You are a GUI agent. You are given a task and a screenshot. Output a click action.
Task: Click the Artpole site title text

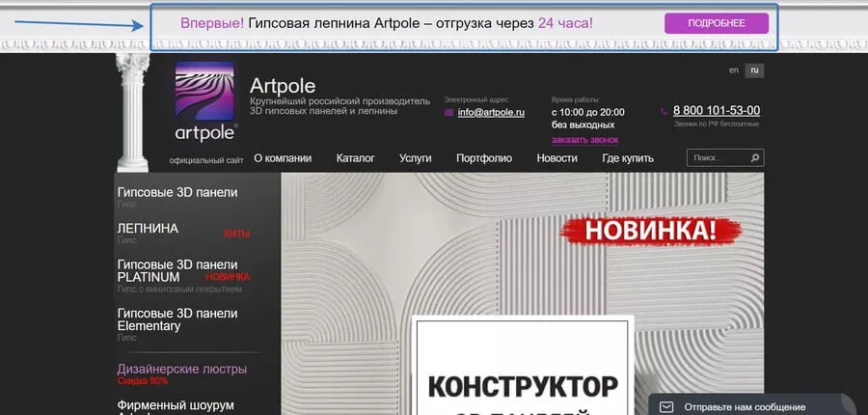click(283, 86)
